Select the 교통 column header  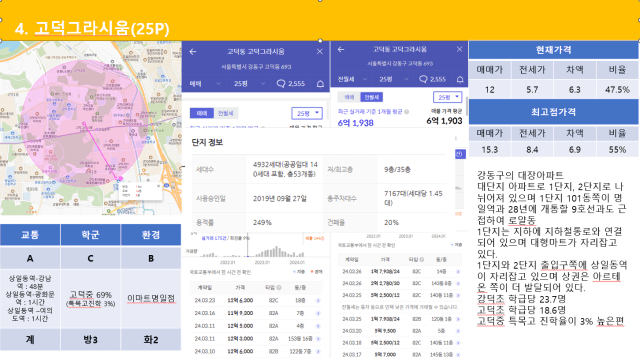coord(30,235)
